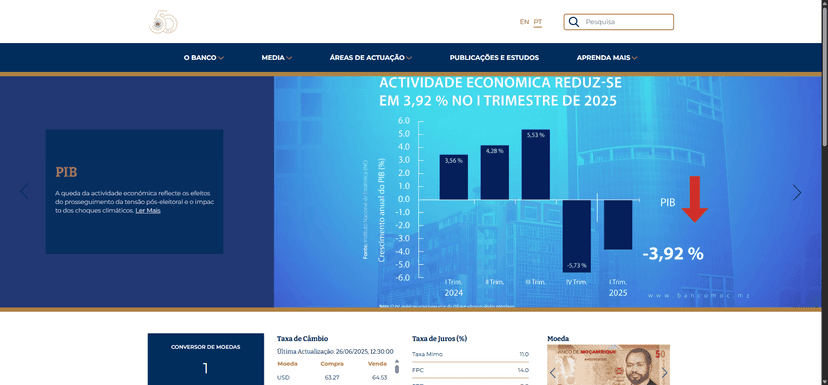Expand the APRENDA MAIS menu
This screenshot has height=385, width=828.
point(607,58)
